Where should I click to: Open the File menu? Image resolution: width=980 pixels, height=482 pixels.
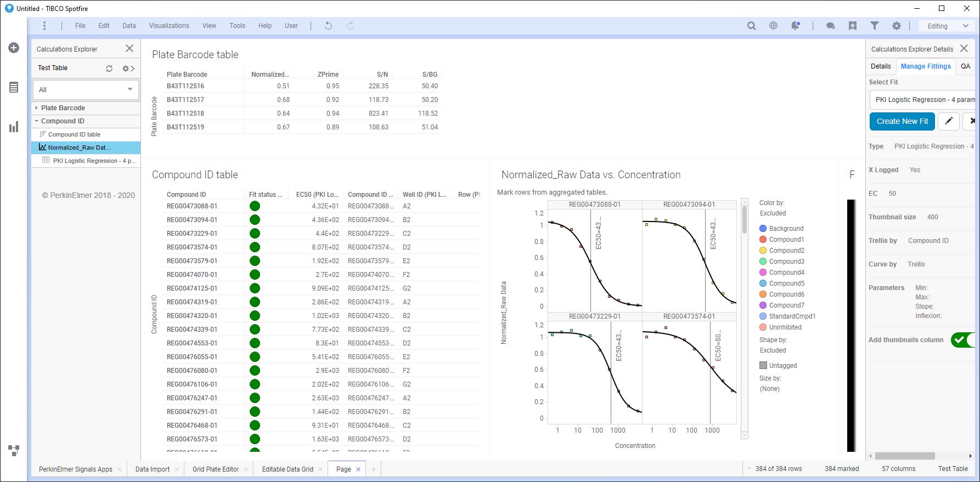[80, 26]
